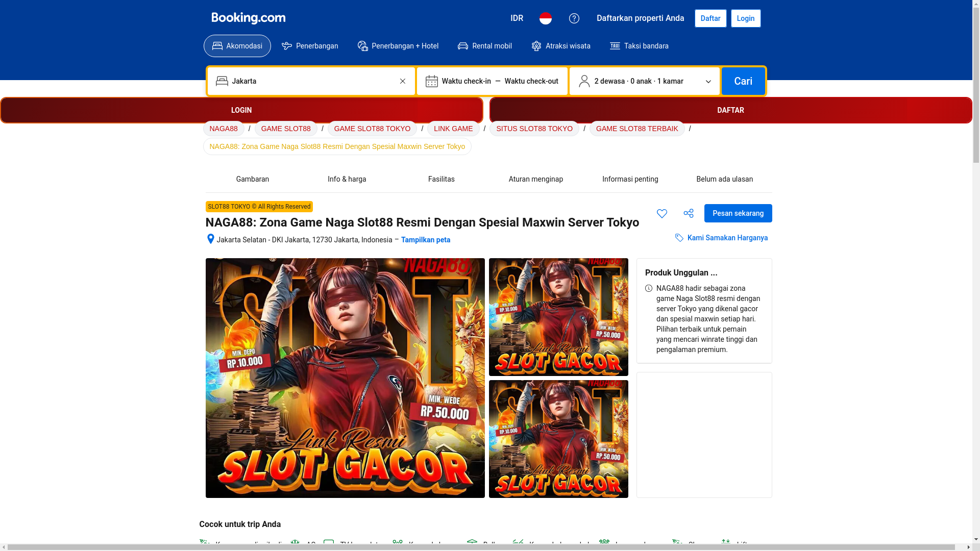This screenshot has height=551, width=980.
Task: Click Tampilkan peta link
Action: click(x=426, y=240)
